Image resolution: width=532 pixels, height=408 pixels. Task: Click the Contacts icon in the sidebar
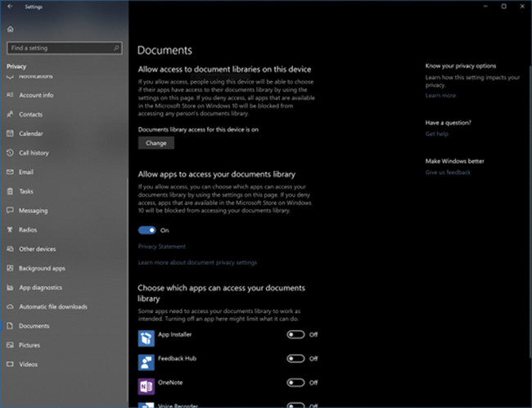[x=10, y=115]
